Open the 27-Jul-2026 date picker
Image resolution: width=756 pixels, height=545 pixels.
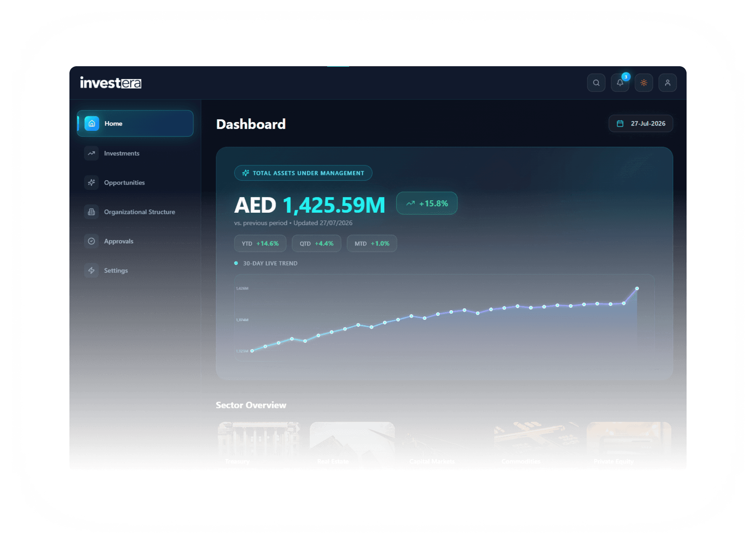640,124
